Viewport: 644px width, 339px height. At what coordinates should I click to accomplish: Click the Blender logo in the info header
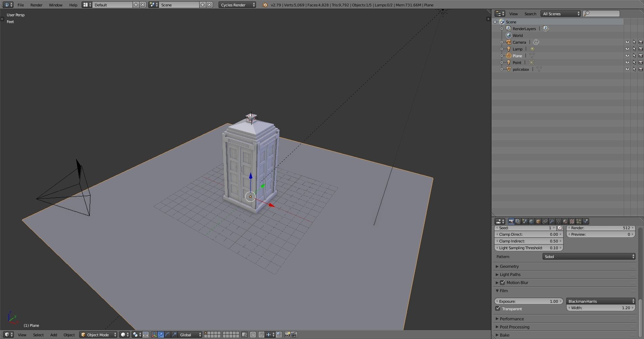click(x=265, y=5)
